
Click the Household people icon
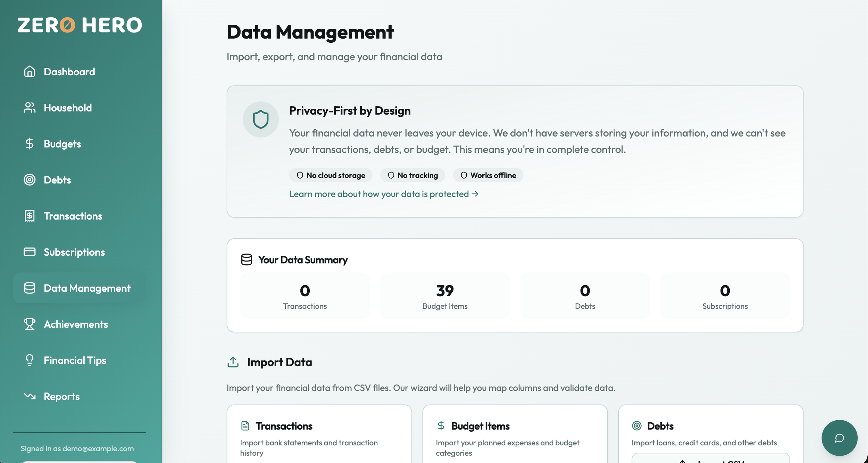(x=30, y=108)
